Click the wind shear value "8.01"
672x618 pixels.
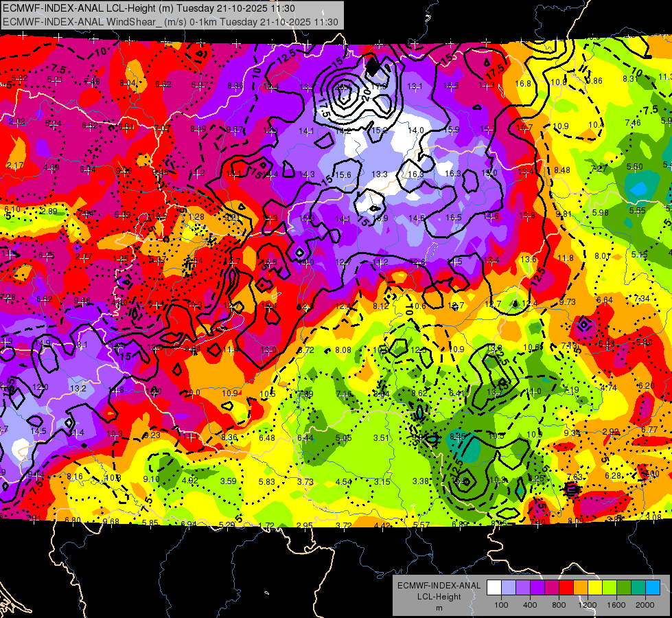tap(602, 256)
